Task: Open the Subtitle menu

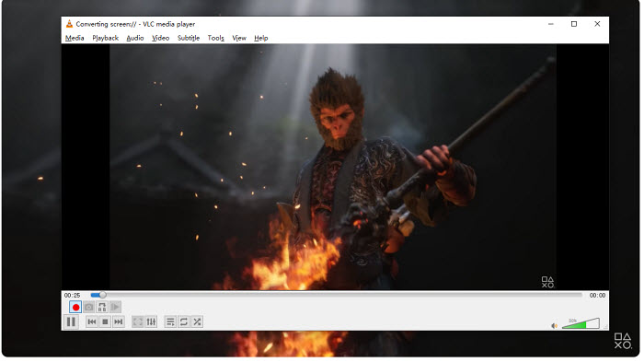Action: pyautogui.click(x=188, y=38)
